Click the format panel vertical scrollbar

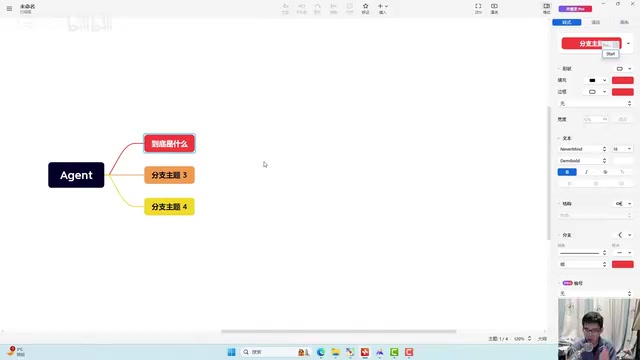[549, 173]
